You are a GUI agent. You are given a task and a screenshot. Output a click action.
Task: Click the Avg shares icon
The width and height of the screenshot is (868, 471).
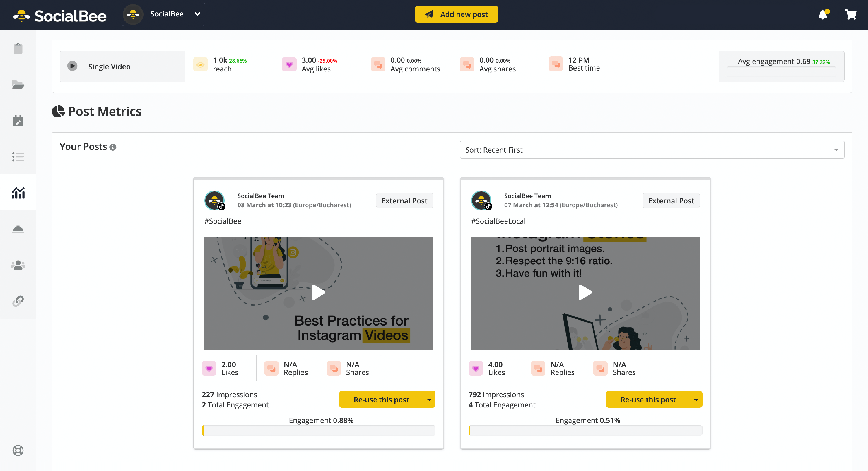tap(467, 64)
